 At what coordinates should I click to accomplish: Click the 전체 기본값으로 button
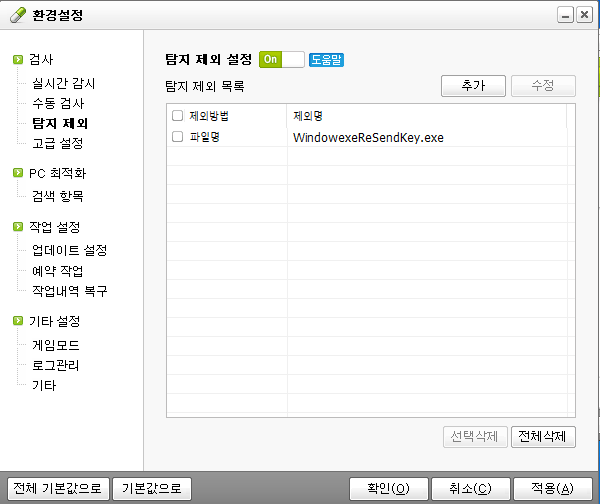pos(59,488)
